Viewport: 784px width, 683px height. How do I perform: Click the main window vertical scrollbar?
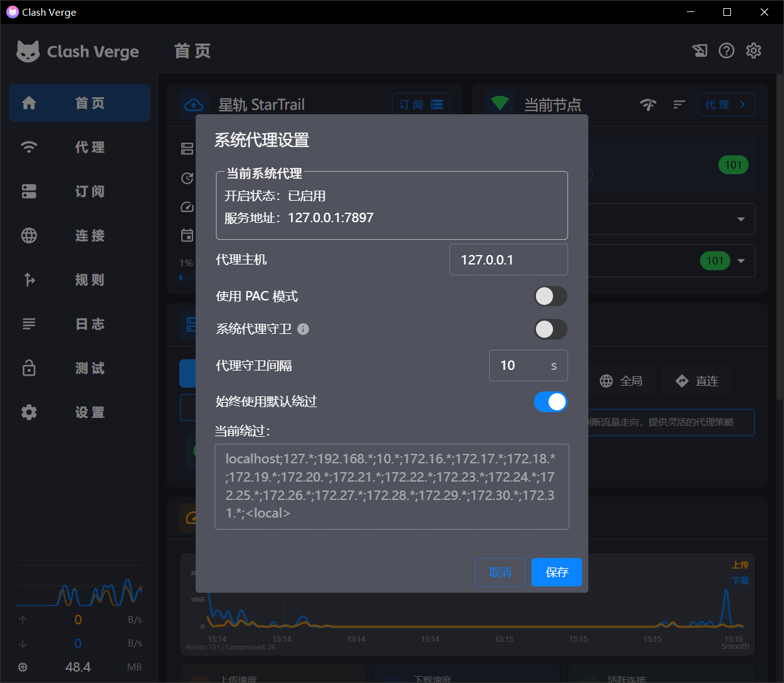pyautogui.click(x=780, y=252)
